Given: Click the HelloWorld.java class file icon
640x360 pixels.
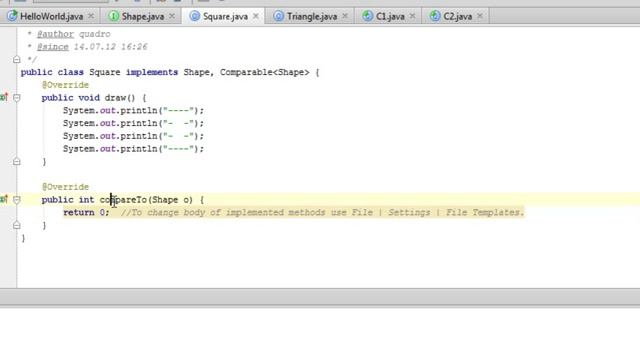Looking at the screenshot, I should point(12,16).
